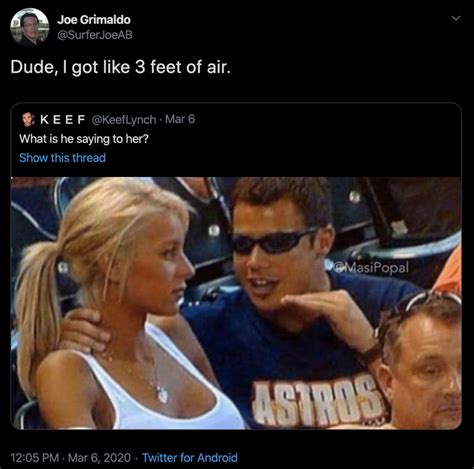Click the quoted tweet's Mar 6 date

coord(180,119)
